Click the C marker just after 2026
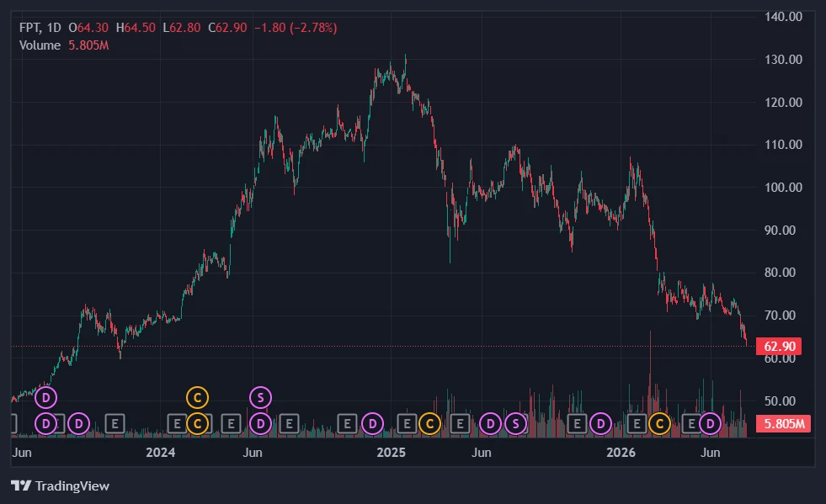The height and width of the screenshot is (504, 826). tap(659, 423)
